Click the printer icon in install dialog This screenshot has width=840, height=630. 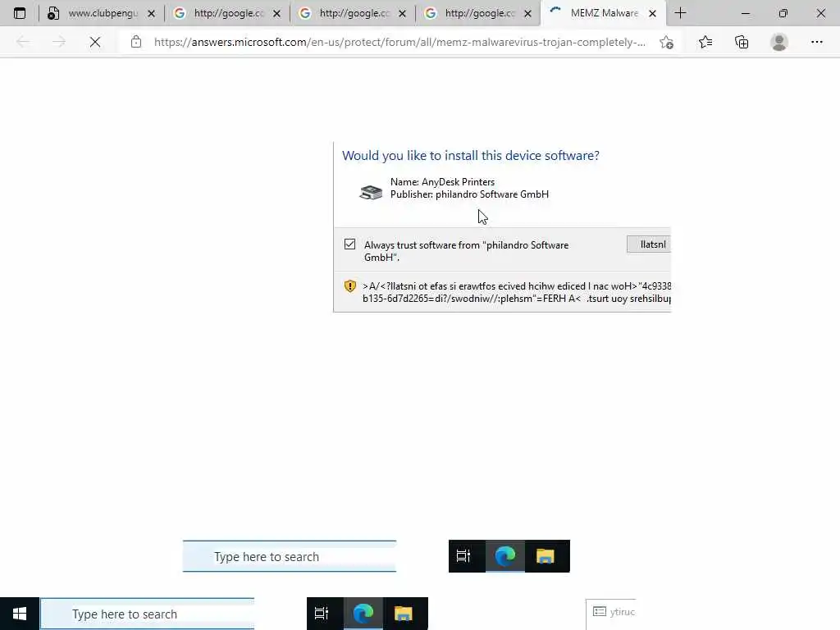click(x=371, y=192)
